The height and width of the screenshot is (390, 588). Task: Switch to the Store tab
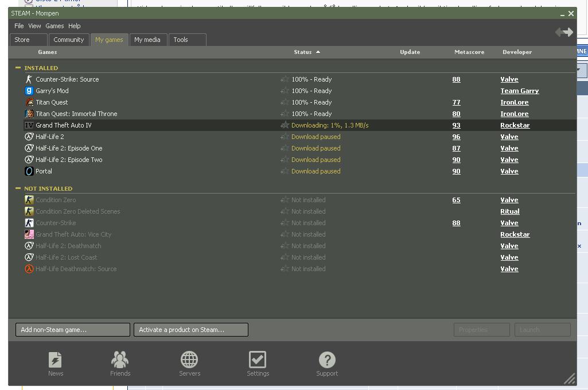pos(29,40)
